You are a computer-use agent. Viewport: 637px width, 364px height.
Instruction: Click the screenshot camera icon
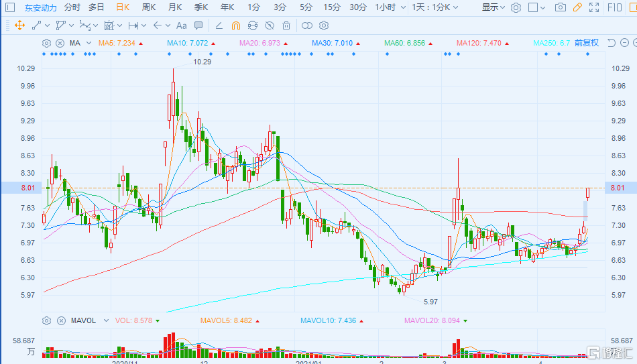tap(561, 7)
